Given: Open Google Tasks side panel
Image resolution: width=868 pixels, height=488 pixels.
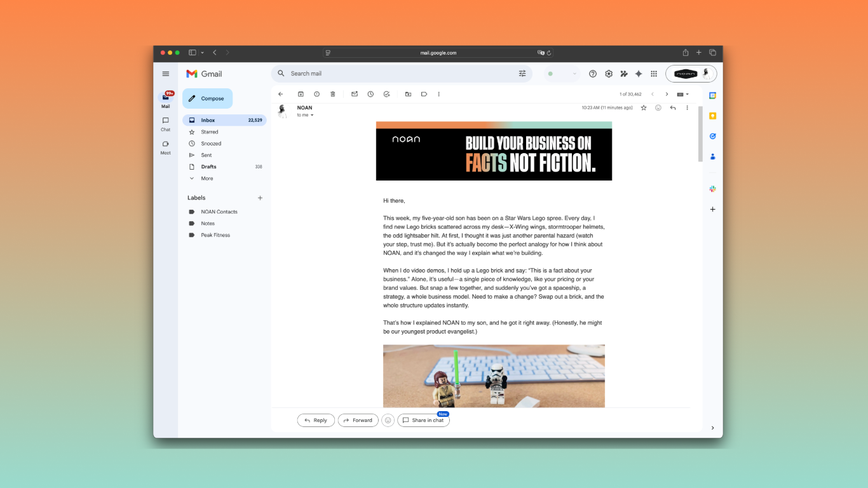Looking at the screenshot, I should 713,136.
